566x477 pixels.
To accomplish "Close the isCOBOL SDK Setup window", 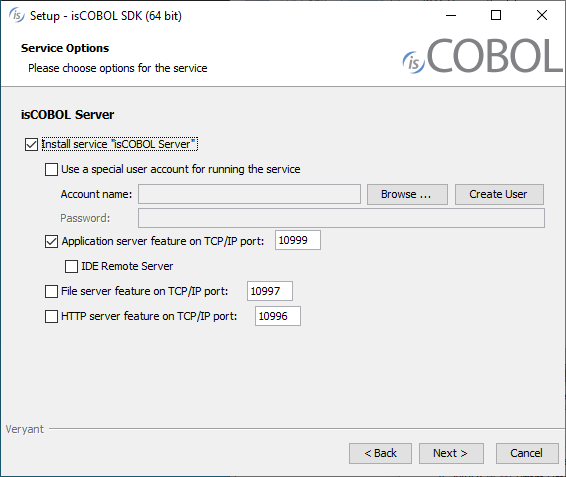I will [542, 15].
